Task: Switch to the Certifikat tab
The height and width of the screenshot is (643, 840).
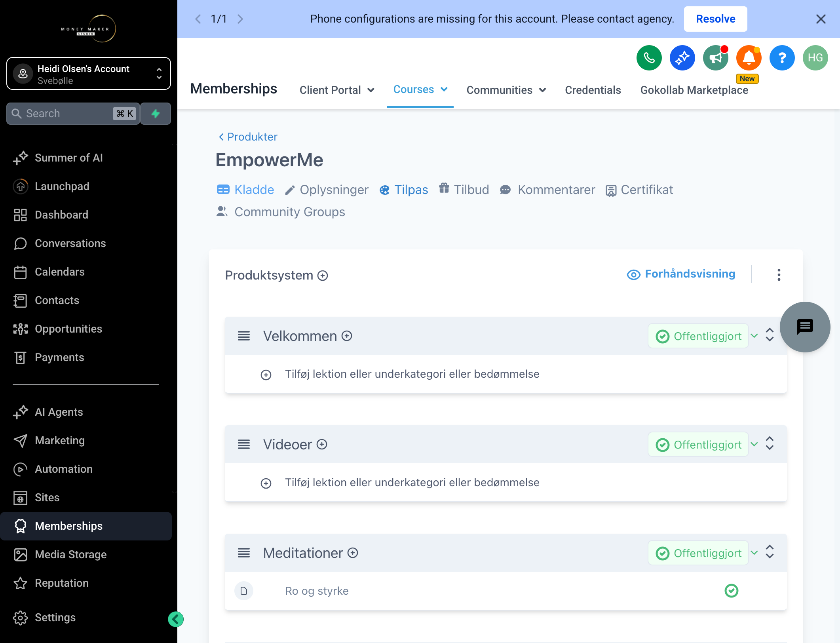Action: 639,190
